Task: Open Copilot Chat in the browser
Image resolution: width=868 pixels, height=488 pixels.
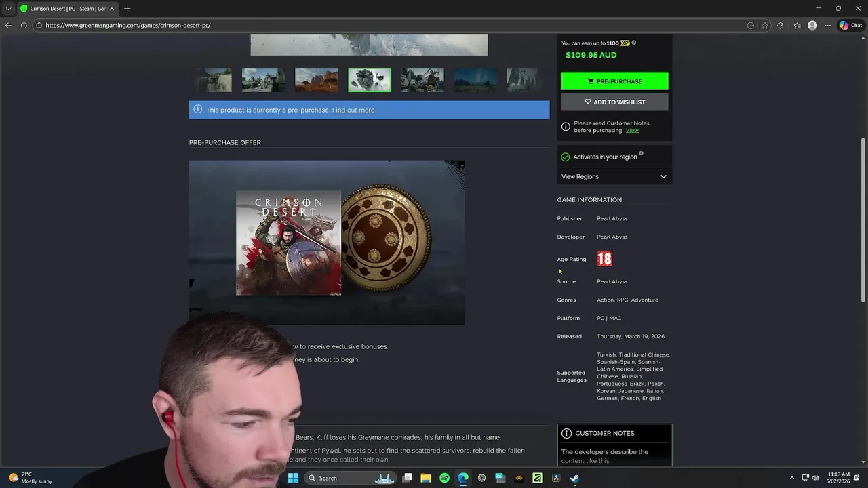Action: 850,25
